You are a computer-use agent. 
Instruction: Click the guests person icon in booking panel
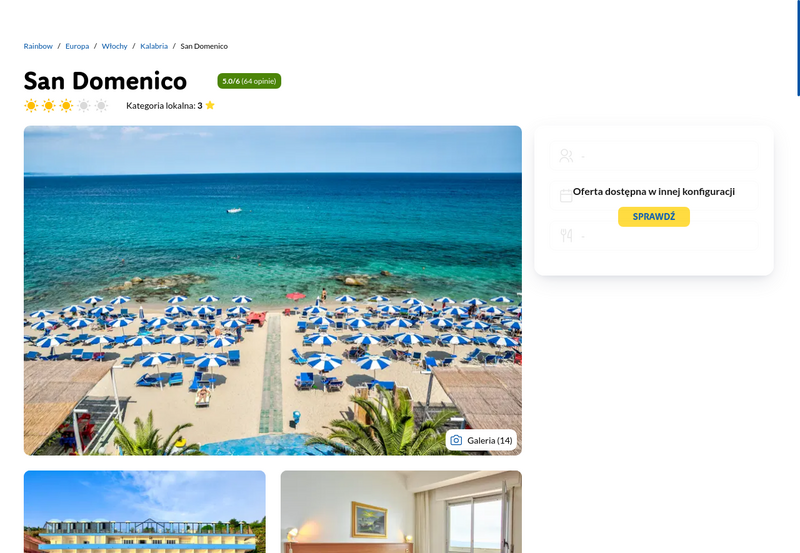[x=566, y=156]
